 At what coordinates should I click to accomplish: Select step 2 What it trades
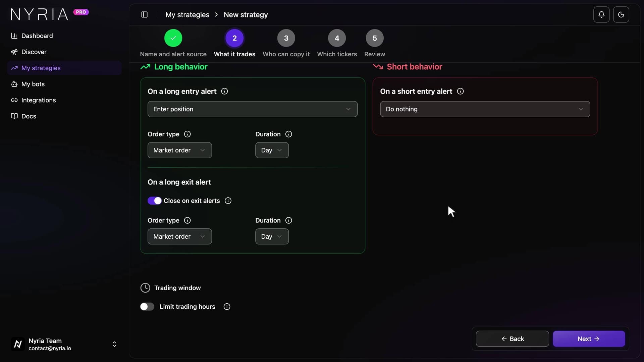coord(234,44)
